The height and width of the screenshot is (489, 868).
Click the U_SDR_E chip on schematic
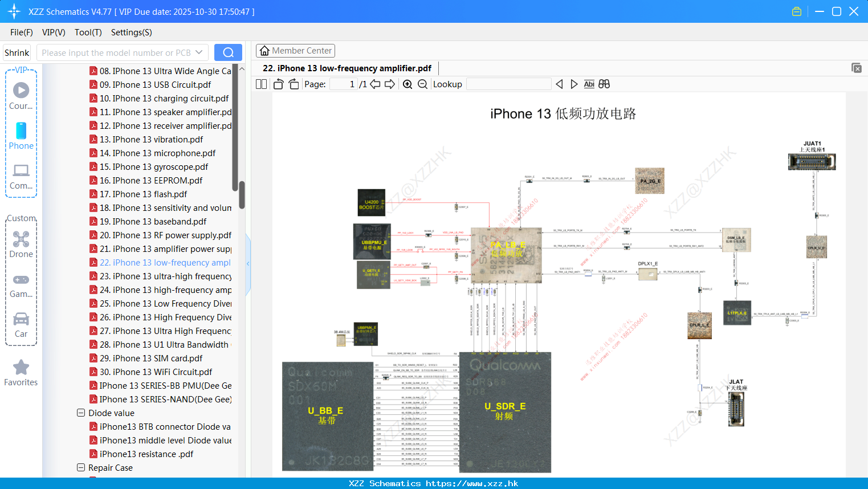tap(505, 412)
